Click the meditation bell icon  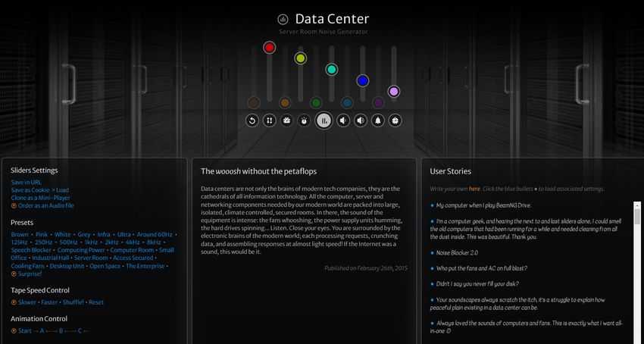click(x=378, y=120)
